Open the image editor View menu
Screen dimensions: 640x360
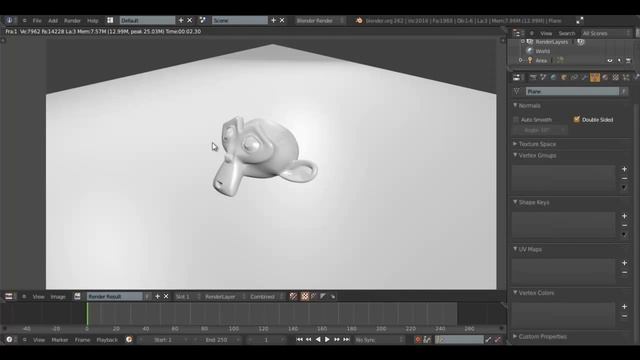[38, 297]
